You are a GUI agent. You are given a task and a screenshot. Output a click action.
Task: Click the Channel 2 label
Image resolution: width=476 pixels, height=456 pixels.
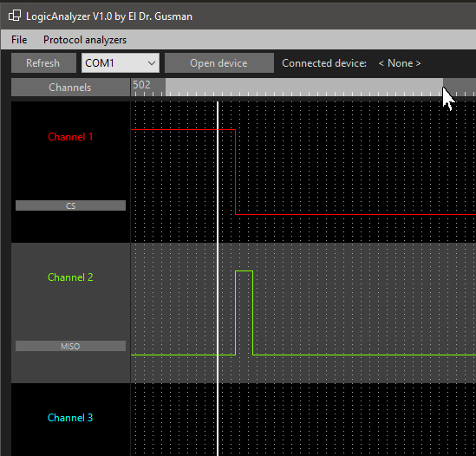70,277
